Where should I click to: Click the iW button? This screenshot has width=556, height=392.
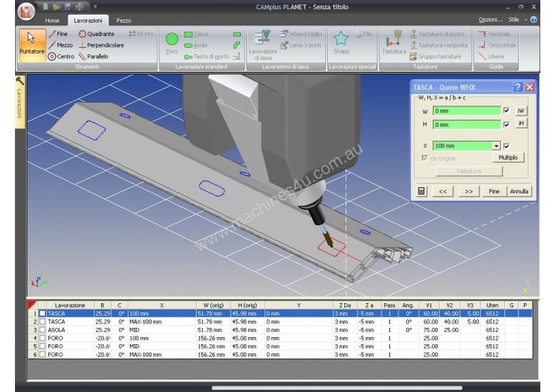[x=521, y=111]
